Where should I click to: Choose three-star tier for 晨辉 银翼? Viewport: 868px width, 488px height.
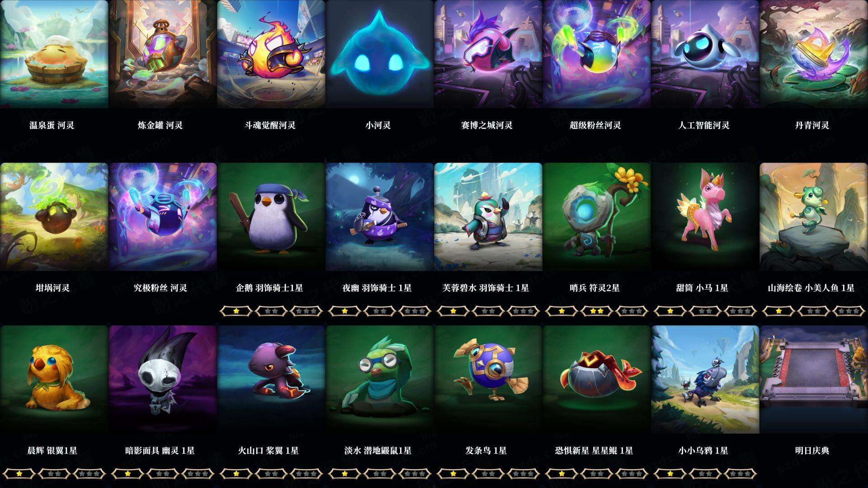tap(90, 474)
